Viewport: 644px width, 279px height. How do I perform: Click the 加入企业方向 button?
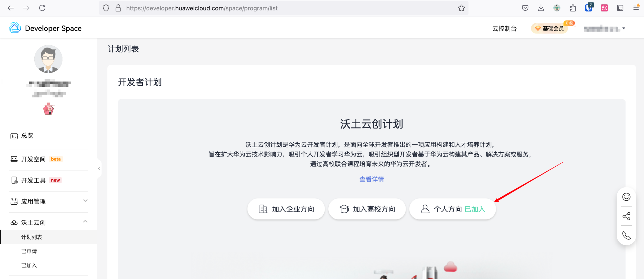286,209
